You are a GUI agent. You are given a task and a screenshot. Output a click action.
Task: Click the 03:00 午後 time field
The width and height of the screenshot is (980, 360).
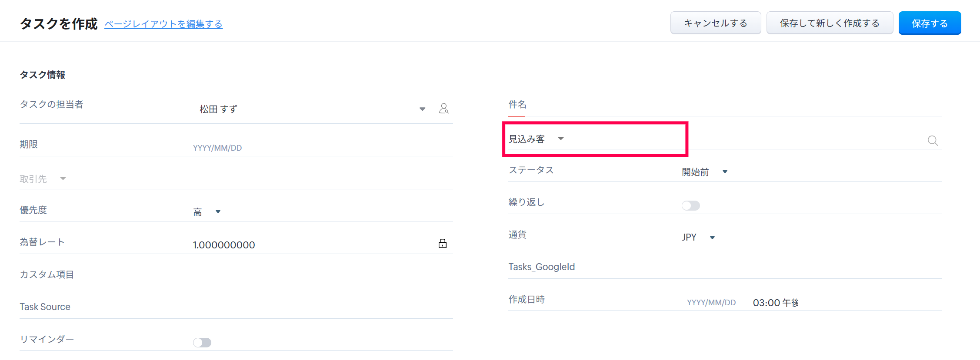(776, 303)
